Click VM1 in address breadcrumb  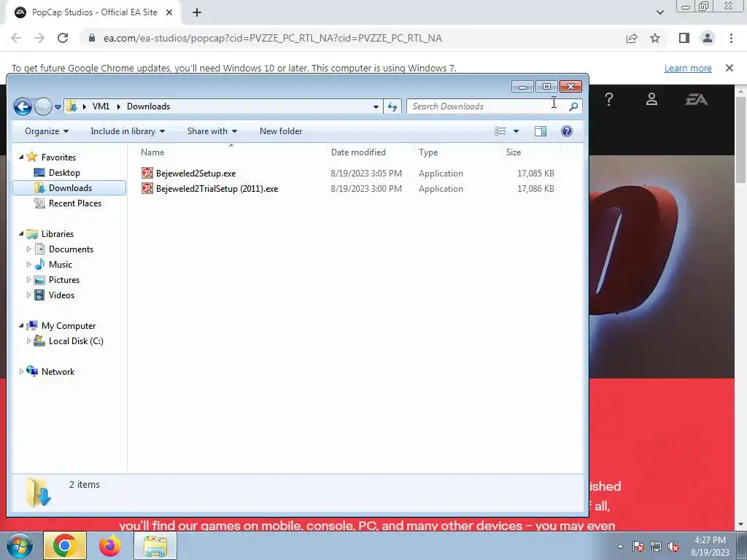point(101,106)
